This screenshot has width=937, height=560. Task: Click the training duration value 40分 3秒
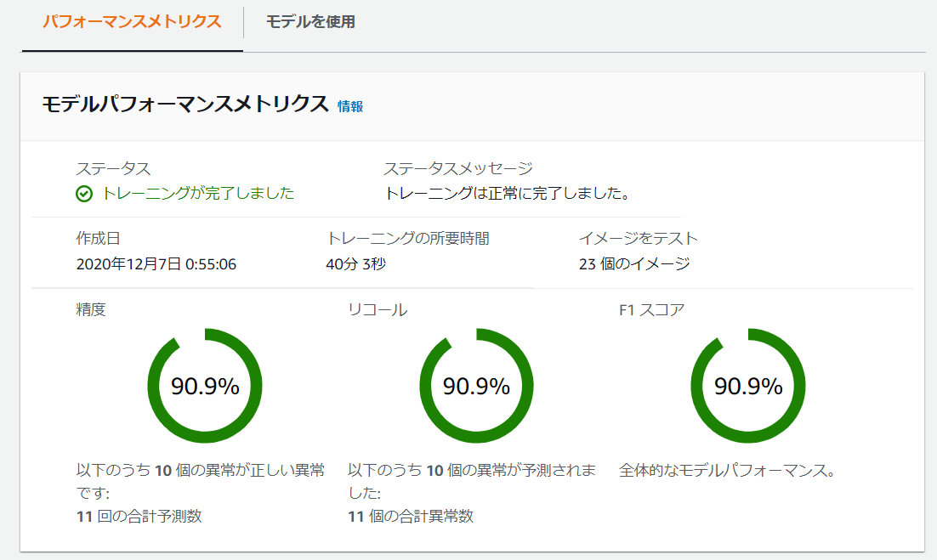[x=355, y=264]
